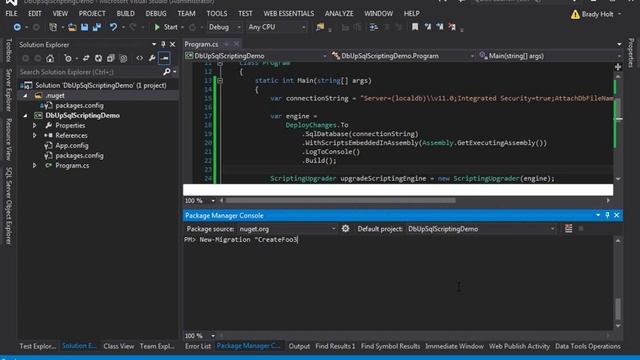The image size is (640, 360).
Task: Collapse the Main method code region
Action: [x=220, y=81]
